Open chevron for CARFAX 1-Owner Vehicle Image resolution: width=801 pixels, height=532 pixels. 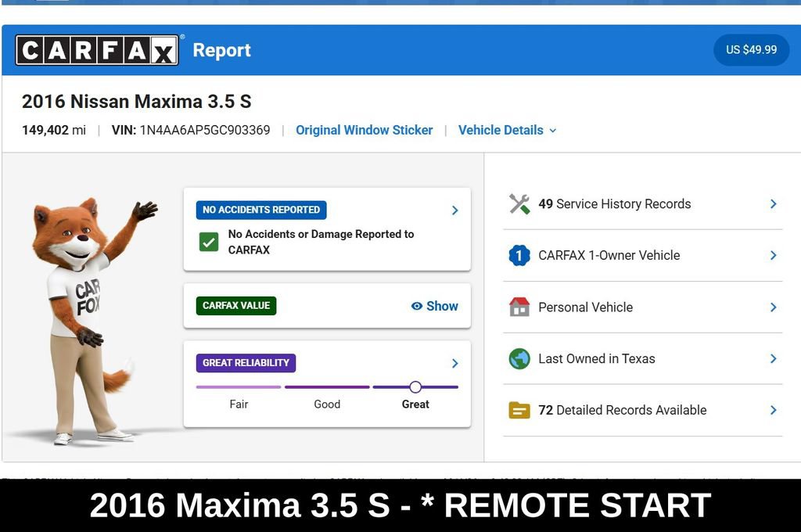tap(773, 256)
